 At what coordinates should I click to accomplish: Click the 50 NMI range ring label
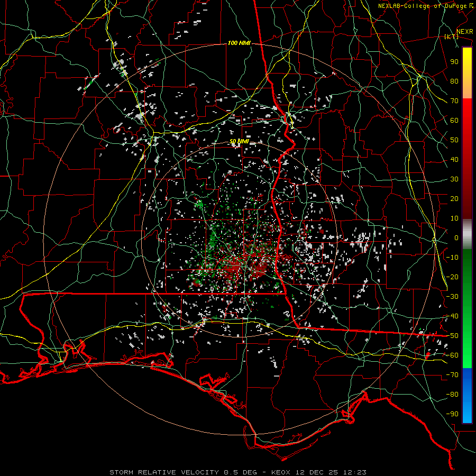[239, 141]
